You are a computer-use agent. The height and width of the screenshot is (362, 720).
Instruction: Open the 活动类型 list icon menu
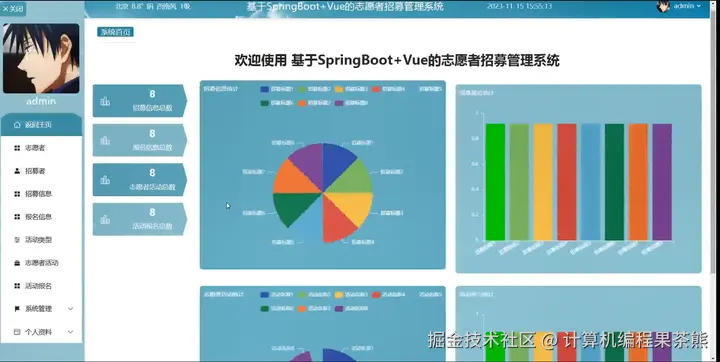click(x=17, y=240)
